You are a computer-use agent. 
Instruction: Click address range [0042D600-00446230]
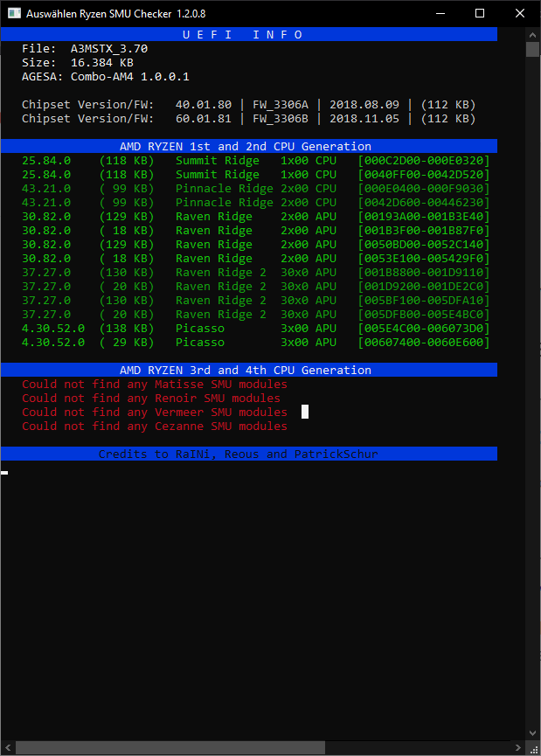pos(424,203)
